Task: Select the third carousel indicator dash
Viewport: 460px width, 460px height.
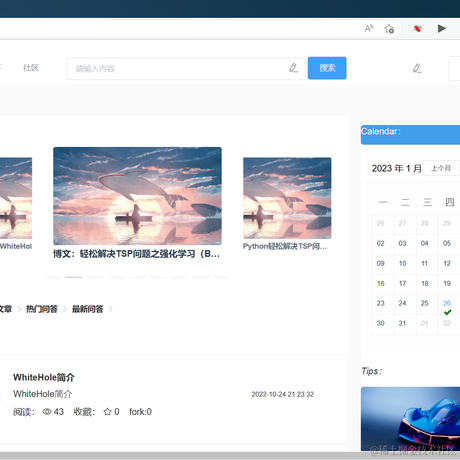Action: [95, 277]
